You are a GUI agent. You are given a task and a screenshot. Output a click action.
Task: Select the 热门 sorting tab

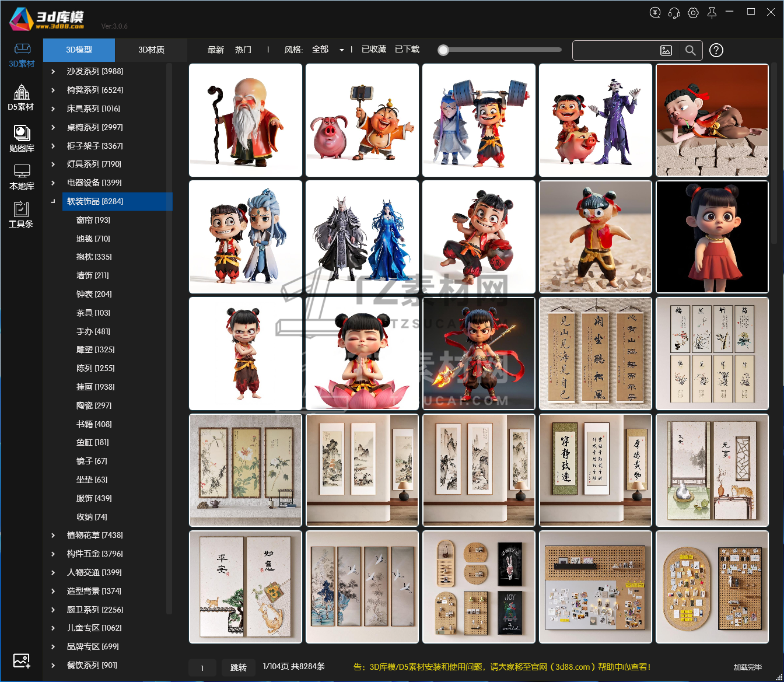click(x=243, y=50)
